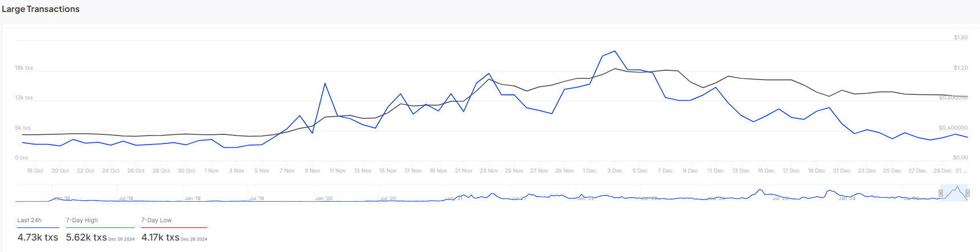Click the $1.20 price axis label
The height and width of the screenshot is (252, 980).
coord(960,68)
